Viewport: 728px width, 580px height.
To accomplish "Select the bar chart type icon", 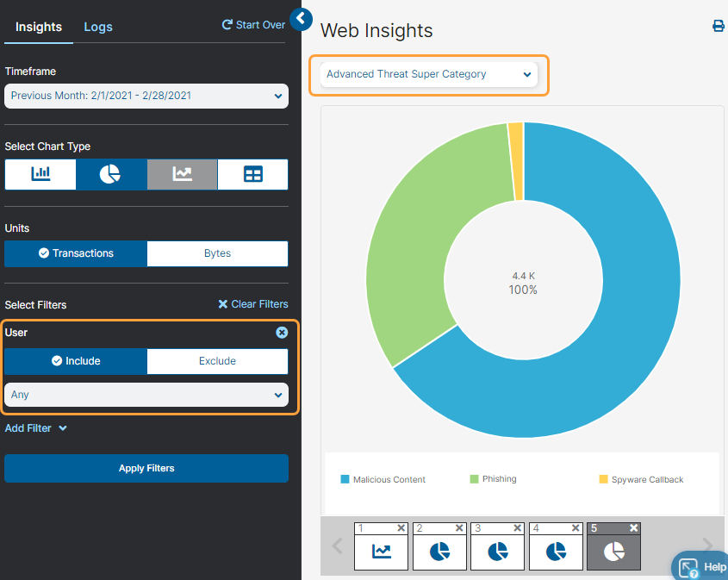I will [40, 174].
